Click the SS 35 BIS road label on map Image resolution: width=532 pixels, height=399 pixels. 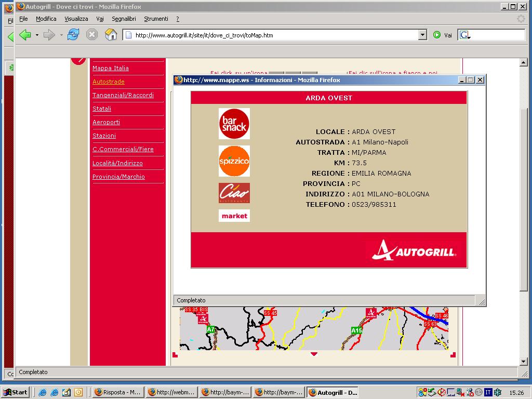pyautogui.click(x=196, y=310)
